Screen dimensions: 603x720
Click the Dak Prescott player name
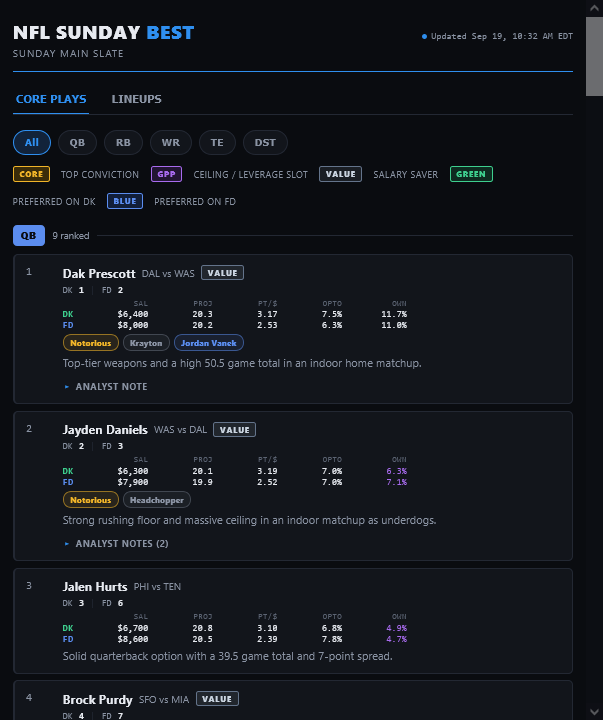(99, 274)
